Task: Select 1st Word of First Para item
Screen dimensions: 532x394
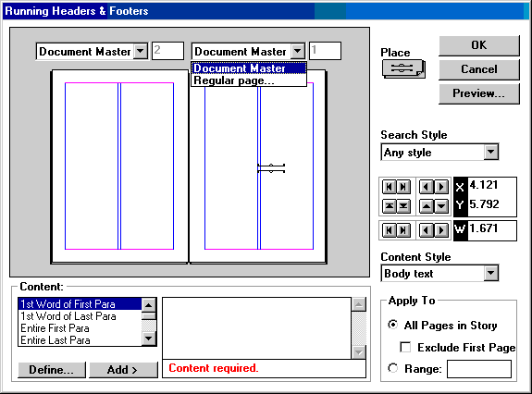Action: [x=80, y=303]
